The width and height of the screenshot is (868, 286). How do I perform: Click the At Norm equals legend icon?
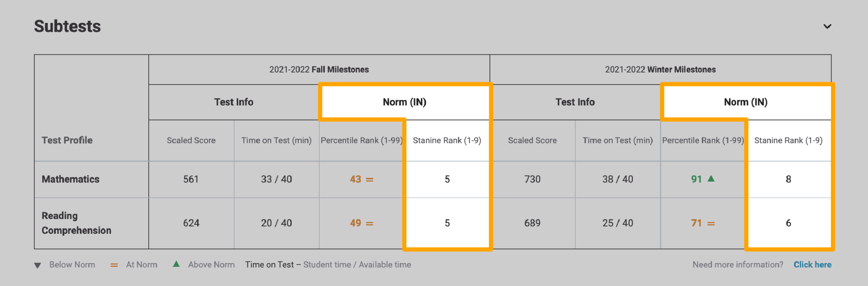coord(114,265)
